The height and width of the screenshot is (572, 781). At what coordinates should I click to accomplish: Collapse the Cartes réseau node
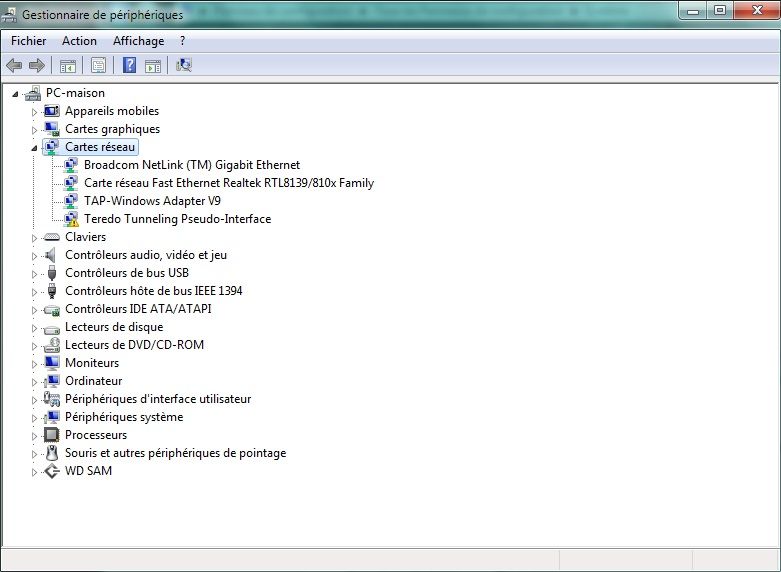click(34, 147)
